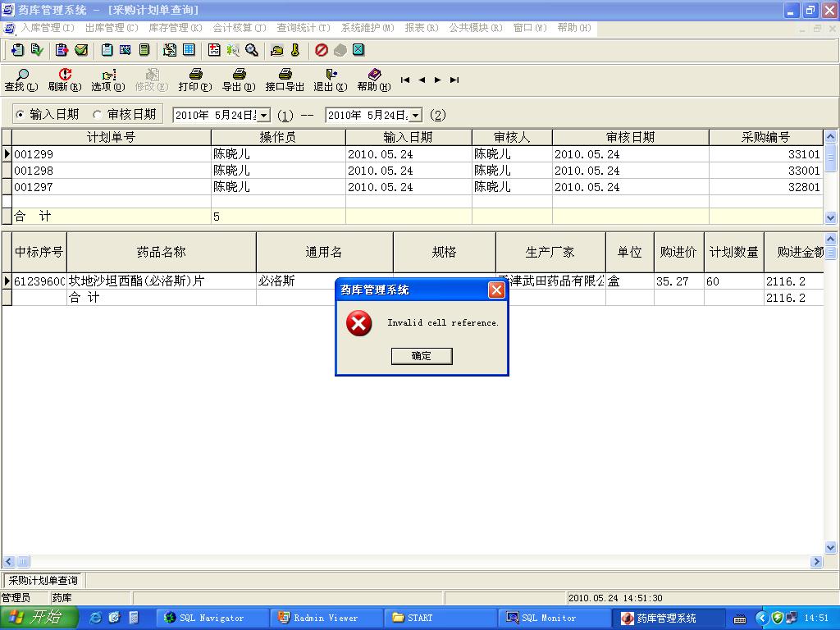The image size is (840, 630).
Task: Open the 出库管理 (C) menu
Action: click(112, 28)
